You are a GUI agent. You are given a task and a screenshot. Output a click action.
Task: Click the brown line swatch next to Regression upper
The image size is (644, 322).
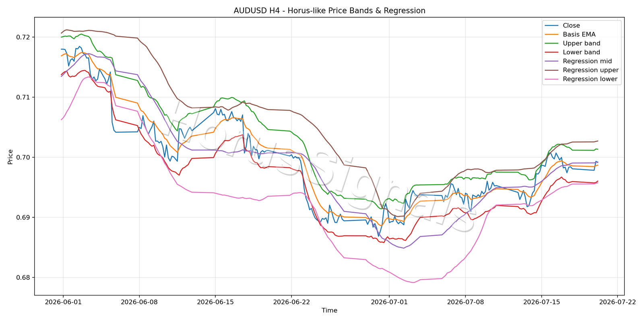coord(551,70)
